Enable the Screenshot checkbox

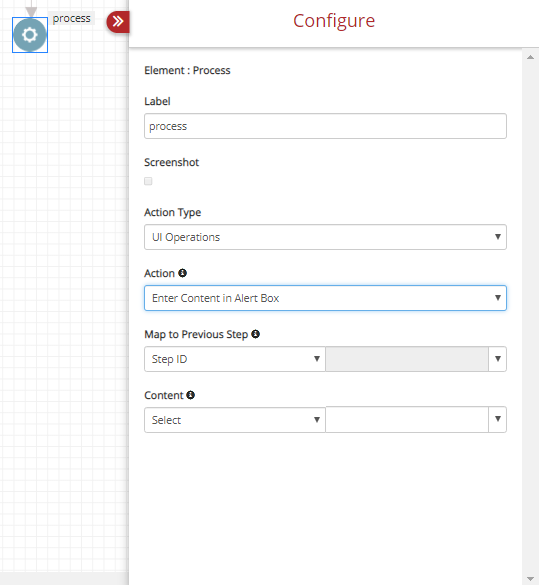tap(148, 181)
